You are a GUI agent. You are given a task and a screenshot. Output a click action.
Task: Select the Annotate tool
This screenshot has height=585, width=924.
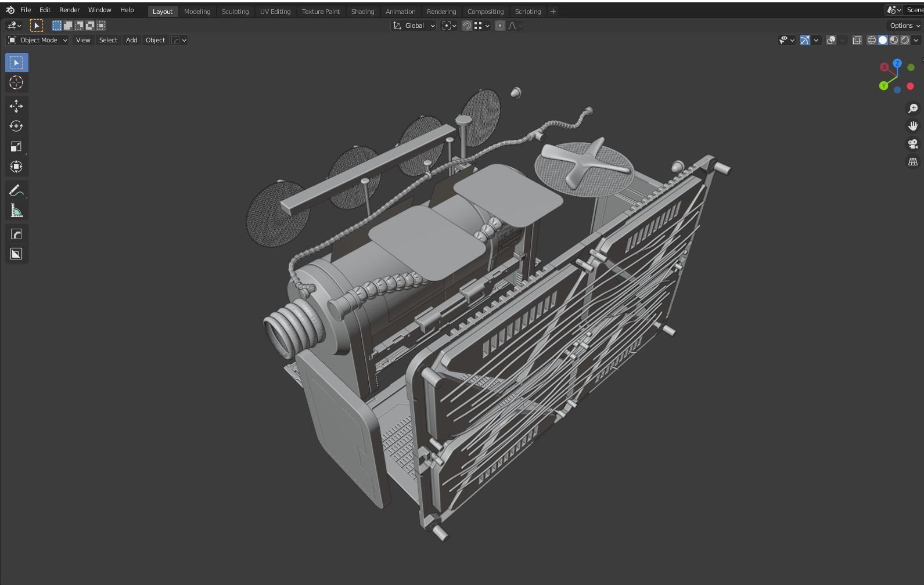click(x=16, y=190)
